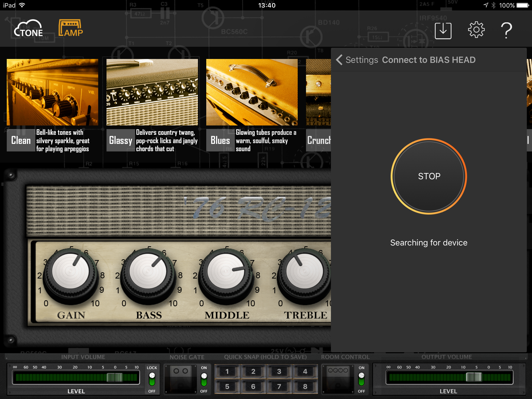The image size is (532, 399).
Task: Toggle the input volume LOCK switch
Action: [x=152, y=380]
